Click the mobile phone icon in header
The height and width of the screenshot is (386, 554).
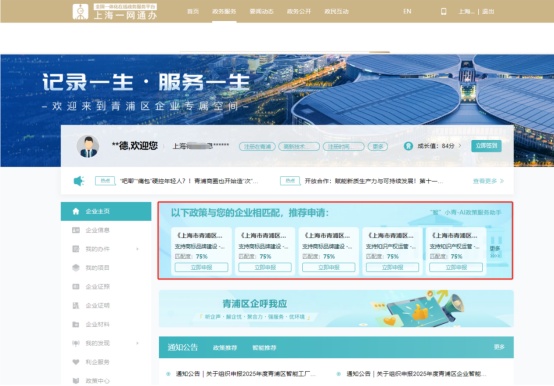443,11
